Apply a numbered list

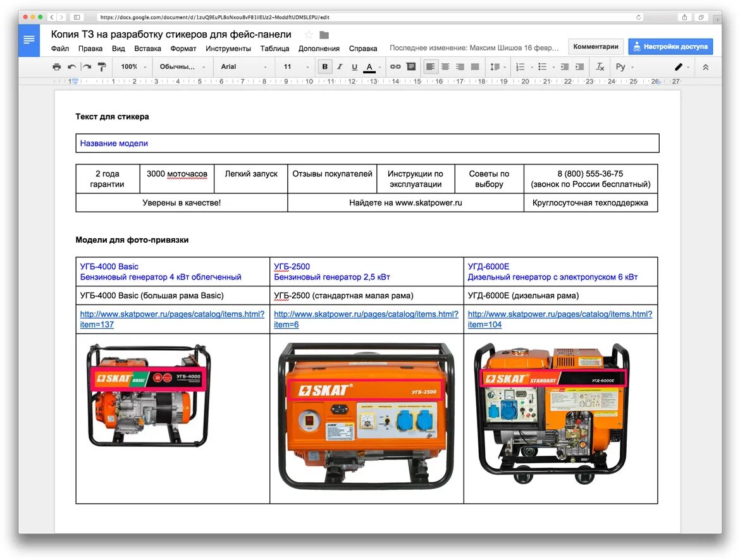tap(520, 67)
